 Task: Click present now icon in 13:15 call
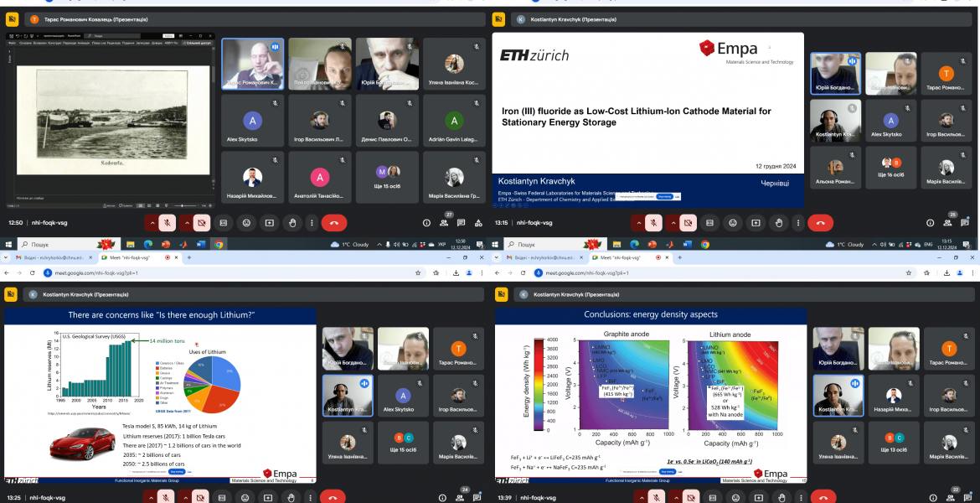(x=756, y=223)
